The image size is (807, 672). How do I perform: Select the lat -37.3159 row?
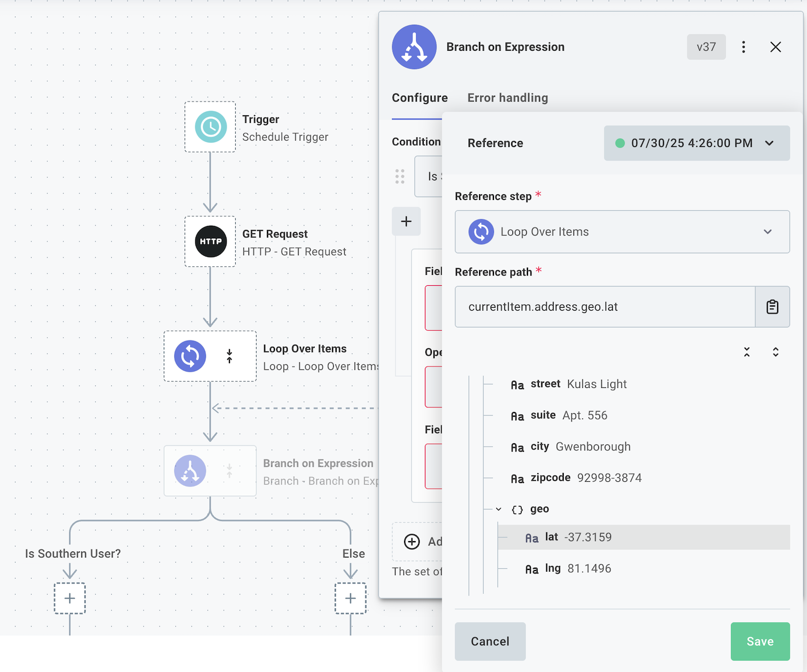tap(644, 537)
